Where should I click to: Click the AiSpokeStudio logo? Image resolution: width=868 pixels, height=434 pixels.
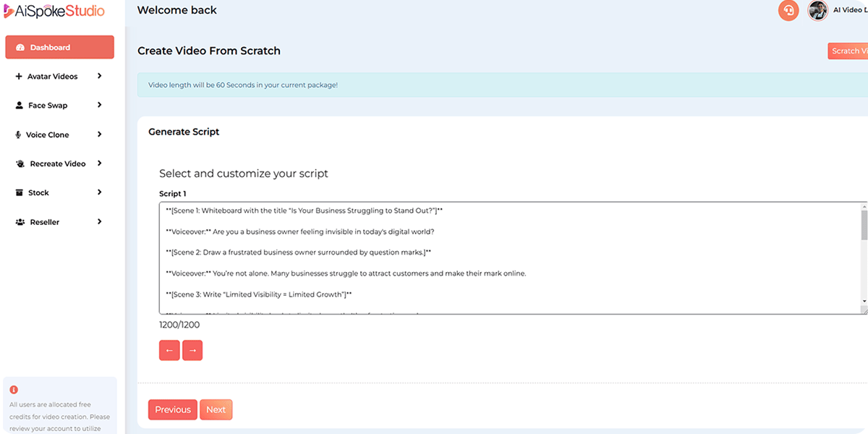pos(54,11)
